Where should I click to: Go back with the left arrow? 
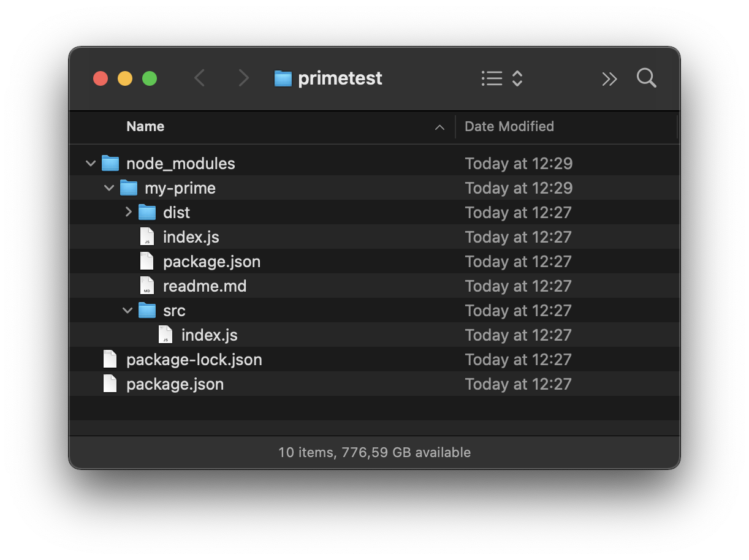(x=200, y=78)
